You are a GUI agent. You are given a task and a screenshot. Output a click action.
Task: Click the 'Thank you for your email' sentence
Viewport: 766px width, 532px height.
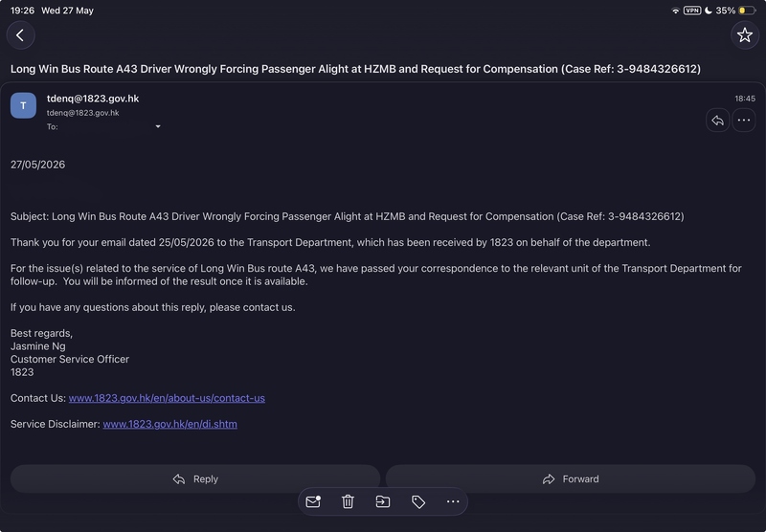click(330, 243)
